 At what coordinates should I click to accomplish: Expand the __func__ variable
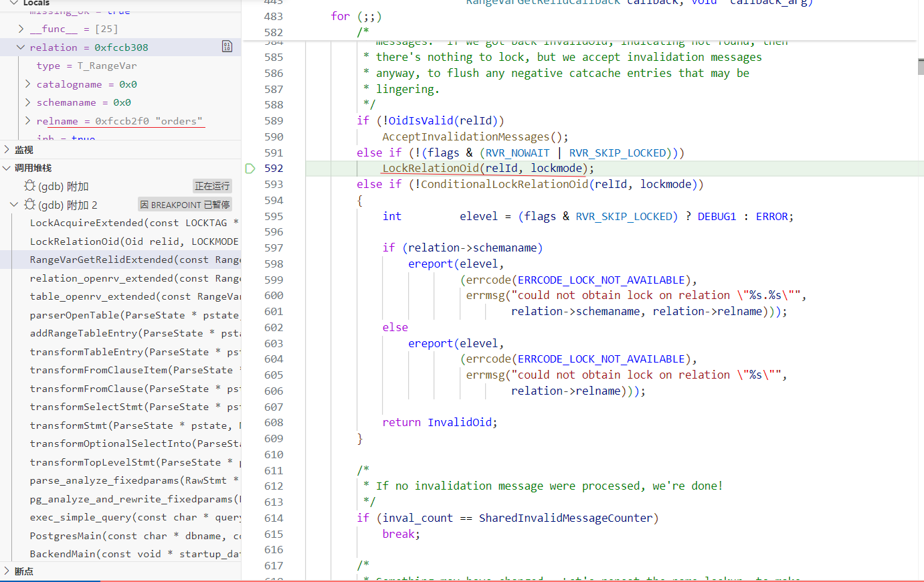(x=21, y=29)
